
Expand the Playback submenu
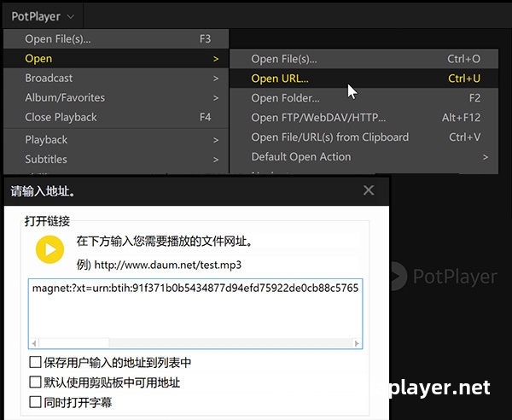[x=116, y=140]
